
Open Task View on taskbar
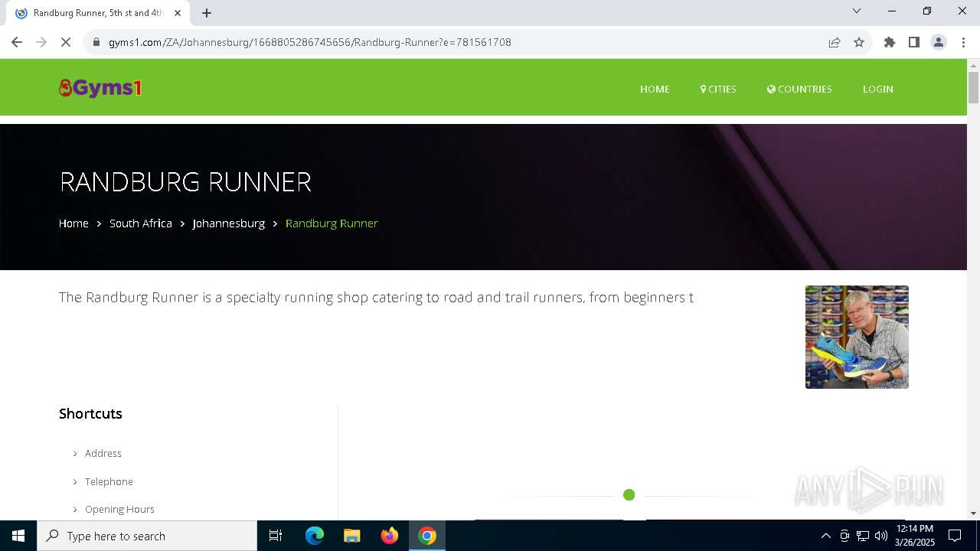(x=276, y=536)
